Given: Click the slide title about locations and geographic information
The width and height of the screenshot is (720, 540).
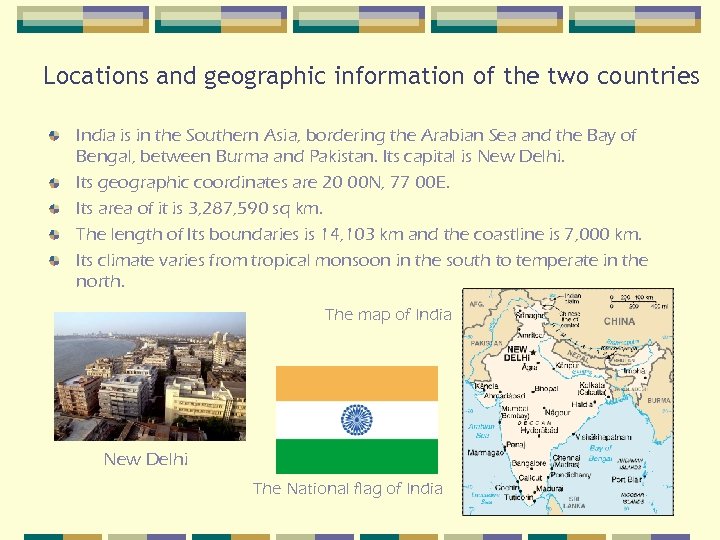Looking at the screenshot, I should point(371,76).
